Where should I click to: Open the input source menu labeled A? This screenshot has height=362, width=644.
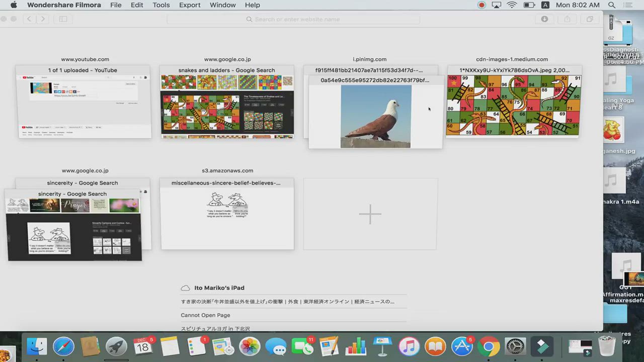pos(545,5)
